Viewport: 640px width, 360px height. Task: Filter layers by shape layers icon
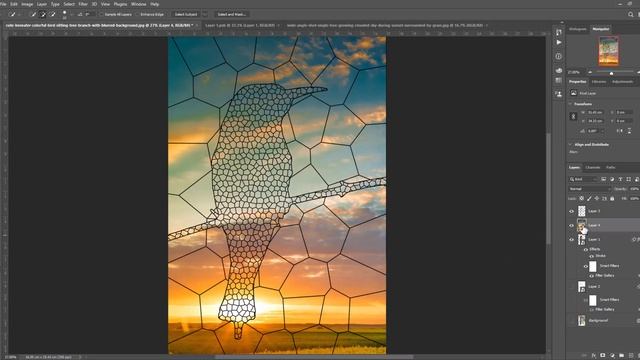[x=629, y=179]
